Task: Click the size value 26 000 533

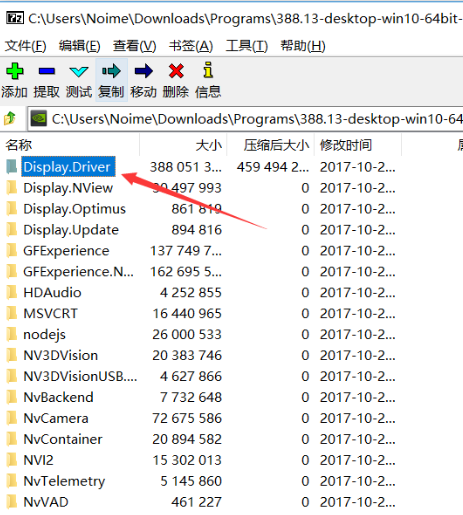Action: point(187,334)
